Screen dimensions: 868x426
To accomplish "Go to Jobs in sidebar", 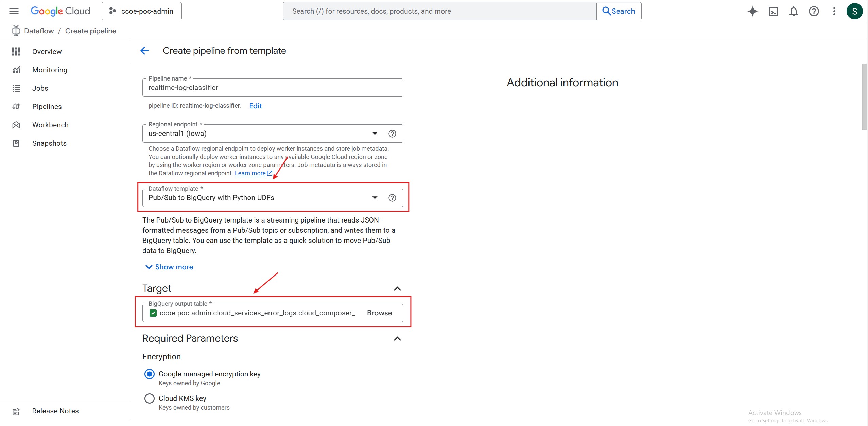I will click(40, 88).
